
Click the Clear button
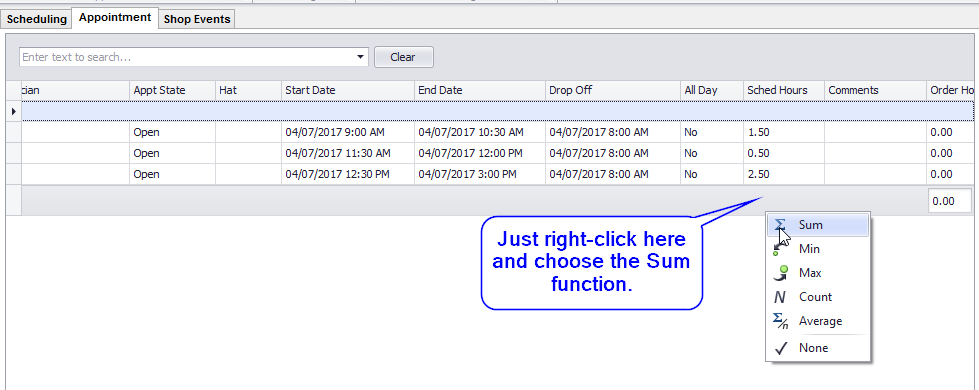[403, 57]
